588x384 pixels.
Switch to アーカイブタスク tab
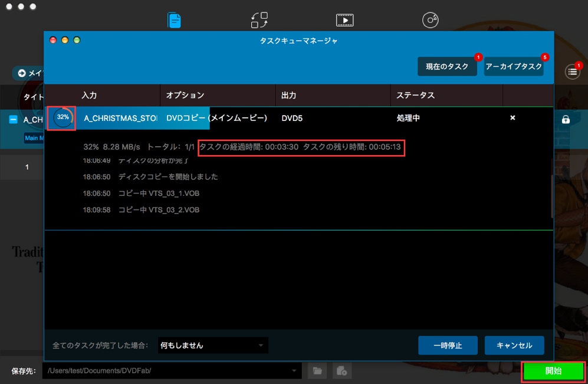click(514, 67)
